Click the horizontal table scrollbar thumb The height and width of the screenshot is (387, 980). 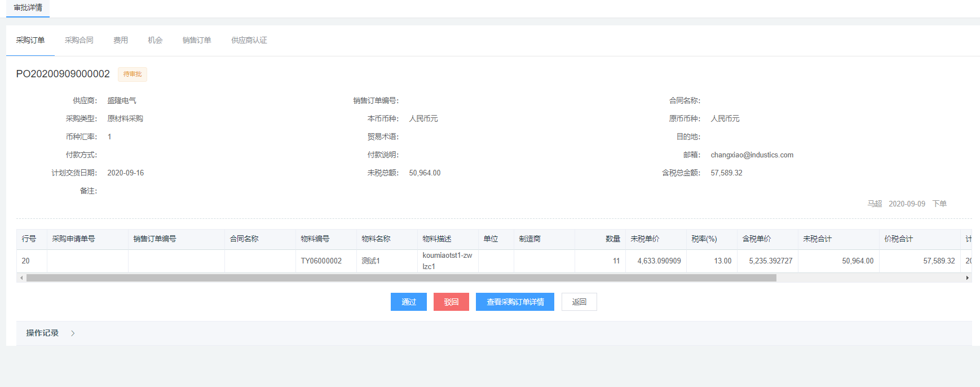(401, 278)
